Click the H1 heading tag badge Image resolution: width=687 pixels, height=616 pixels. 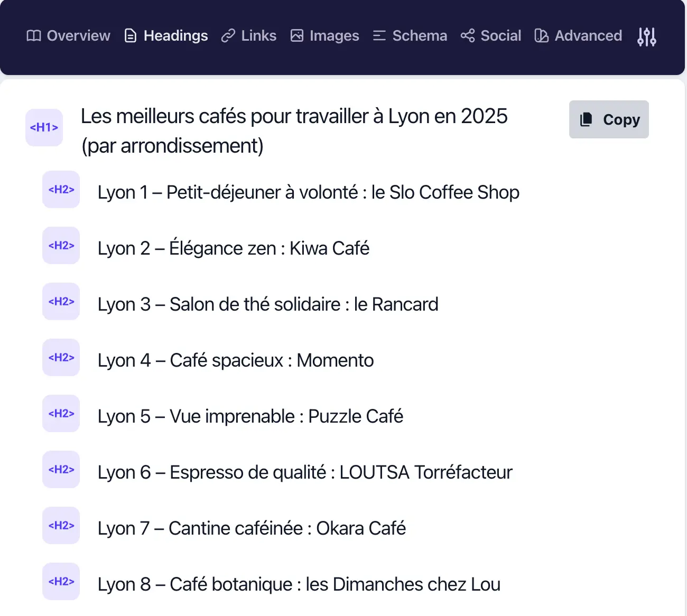pyautogui.click(x=44, y=127)
